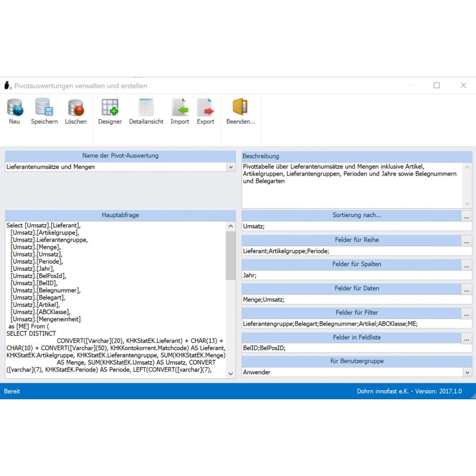Exit via the Beenden door icon

(x=240, y=107)
